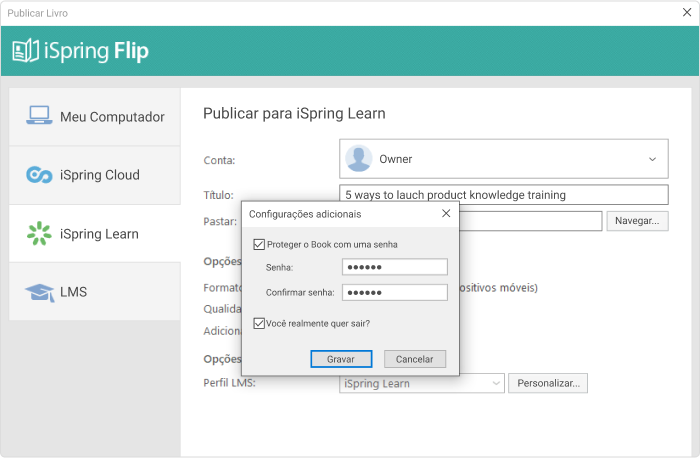The image size is (700, 458).
Task: Switch to Meu Computador tab
Action: point(95,117)
